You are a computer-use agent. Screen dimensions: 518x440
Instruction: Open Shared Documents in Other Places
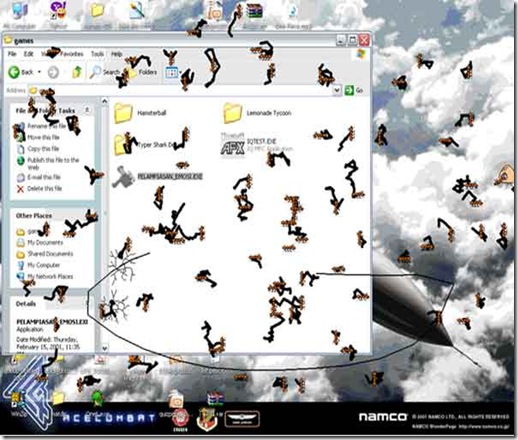click(50, 254)
